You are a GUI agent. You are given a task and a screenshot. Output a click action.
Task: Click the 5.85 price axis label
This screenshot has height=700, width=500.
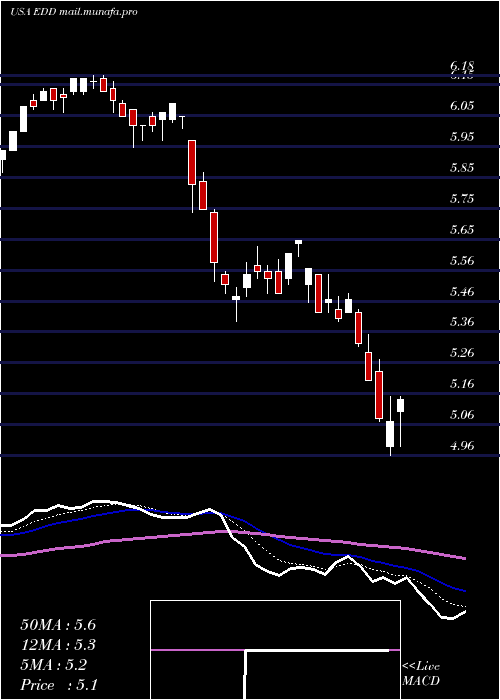click(462, 168)
